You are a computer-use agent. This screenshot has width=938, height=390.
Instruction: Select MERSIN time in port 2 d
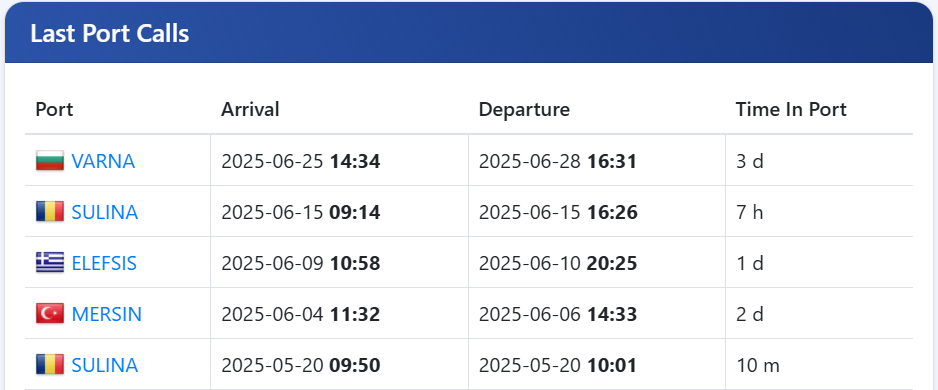pyautogui.click(x=750, y=314)
